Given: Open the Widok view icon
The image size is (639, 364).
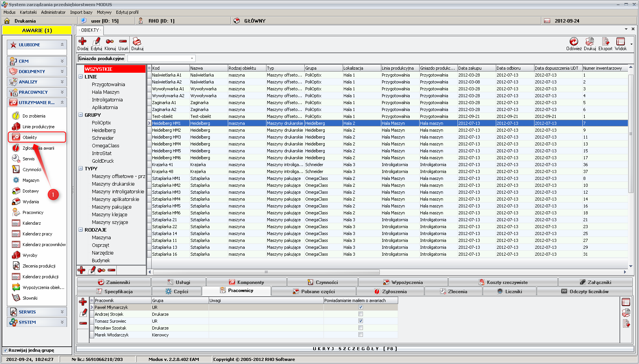Looking at the screenshot, I should (x=621, y=42).
